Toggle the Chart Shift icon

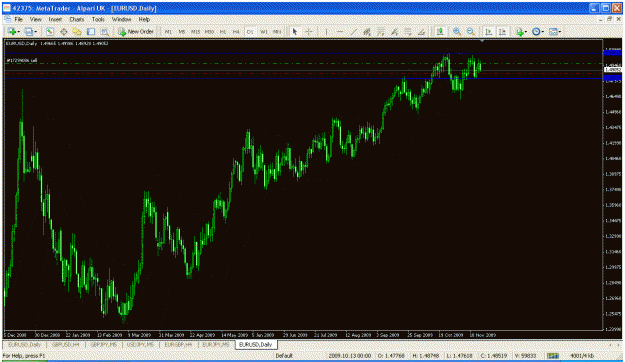tap(502, 31)
